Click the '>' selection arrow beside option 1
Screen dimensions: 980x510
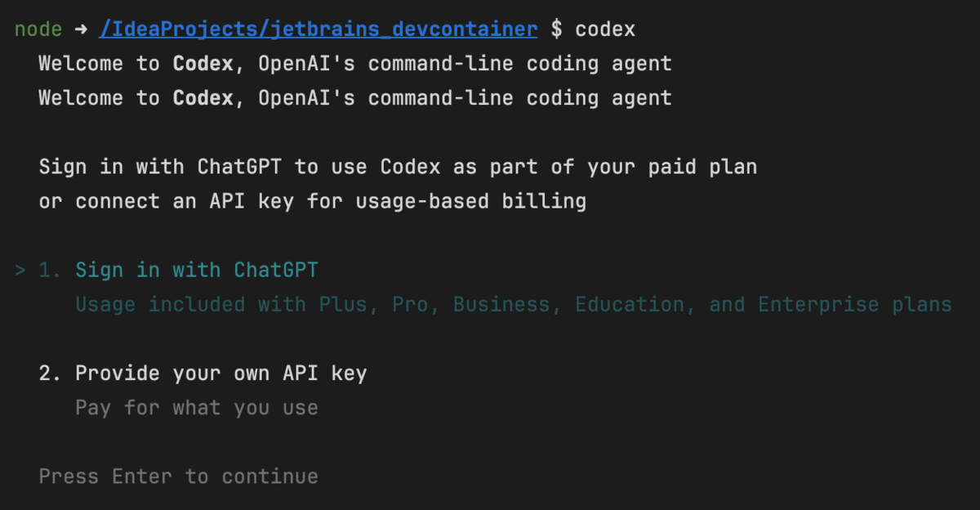click(x=20, y=271)
